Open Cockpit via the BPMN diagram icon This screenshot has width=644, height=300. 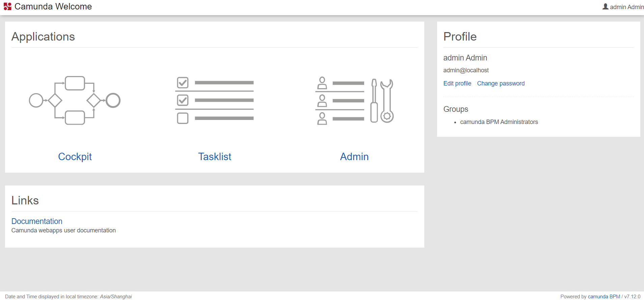point(75,100)
